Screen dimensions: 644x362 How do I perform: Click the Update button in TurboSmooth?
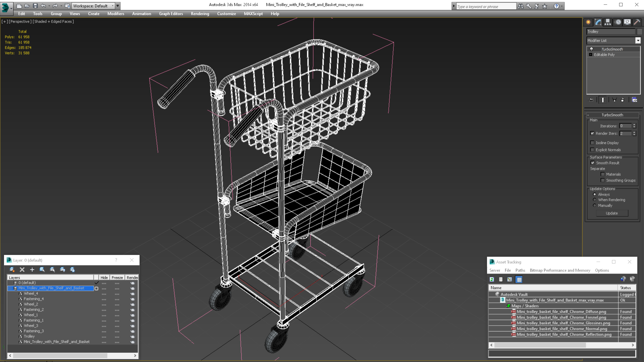click(x=612, y=213)
